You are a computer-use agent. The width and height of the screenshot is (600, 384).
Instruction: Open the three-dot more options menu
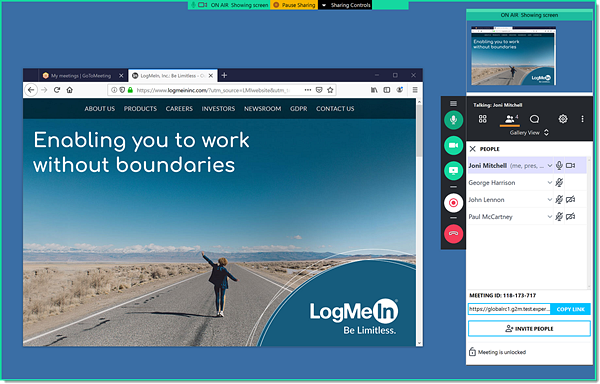582,119
